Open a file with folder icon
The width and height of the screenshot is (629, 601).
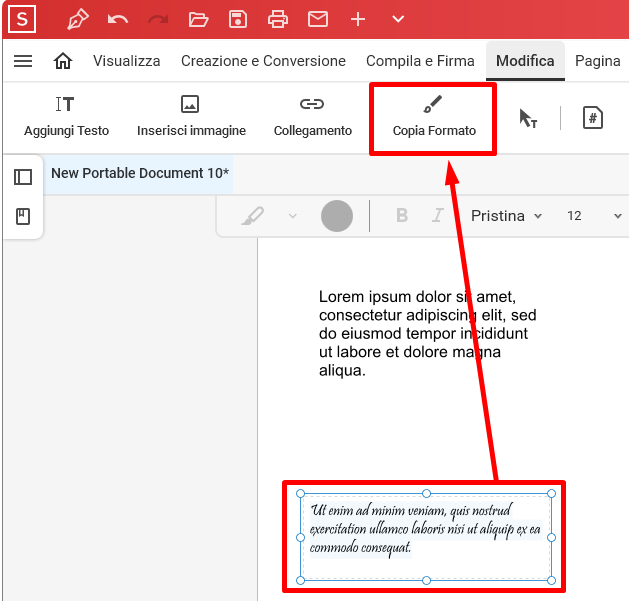tap(198, 19)
